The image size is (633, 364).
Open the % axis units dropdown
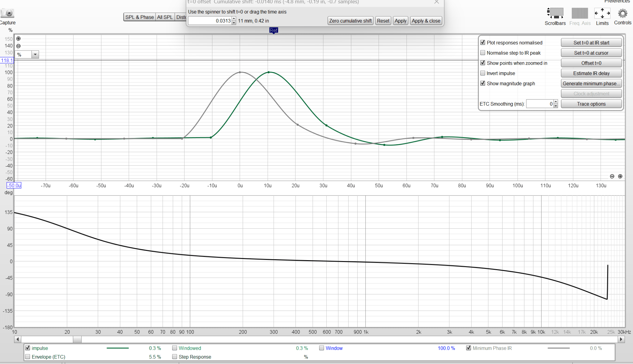[x=35, y=55]
